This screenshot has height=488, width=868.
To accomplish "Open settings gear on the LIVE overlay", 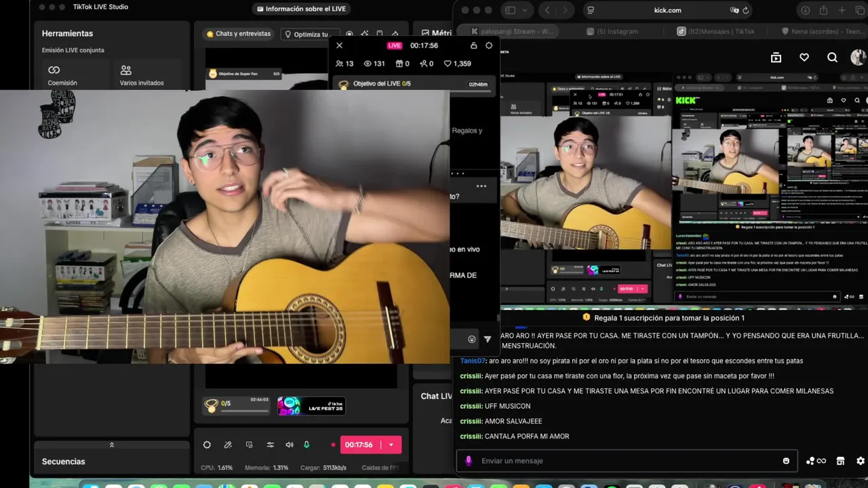I will coord(489,45).
